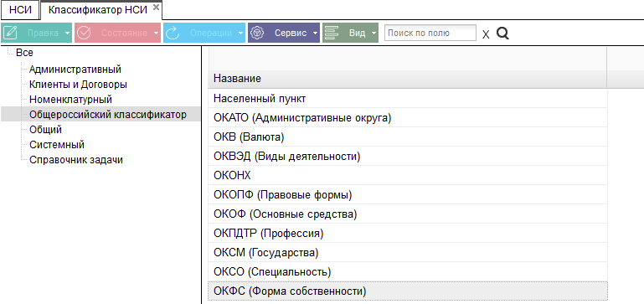Click the Вид list-lines icon
This screenshot has width=644, height=304.
[332, 33]
